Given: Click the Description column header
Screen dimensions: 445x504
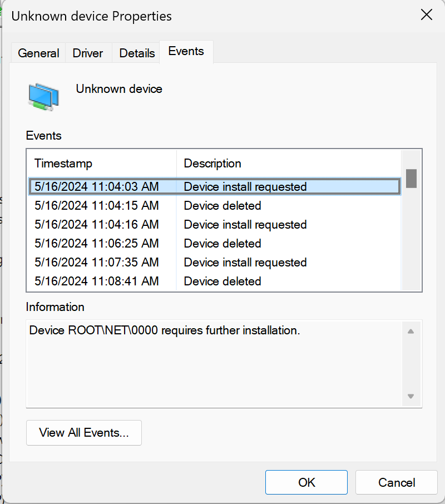Looking at the screenshot, I should [289, 164].
